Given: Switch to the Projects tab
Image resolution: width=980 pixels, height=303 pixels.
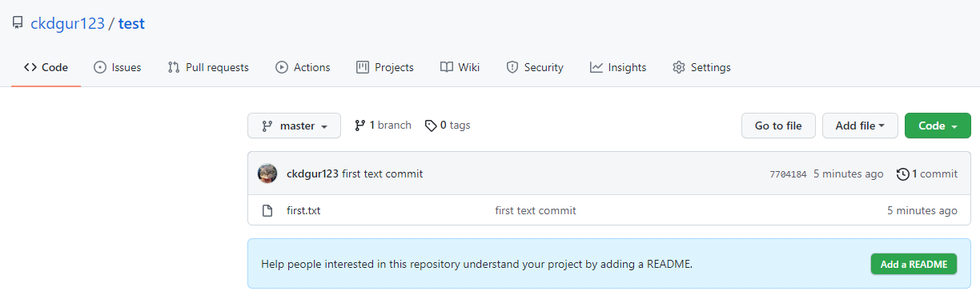Looking at the screenshot, I should (385, 67).
